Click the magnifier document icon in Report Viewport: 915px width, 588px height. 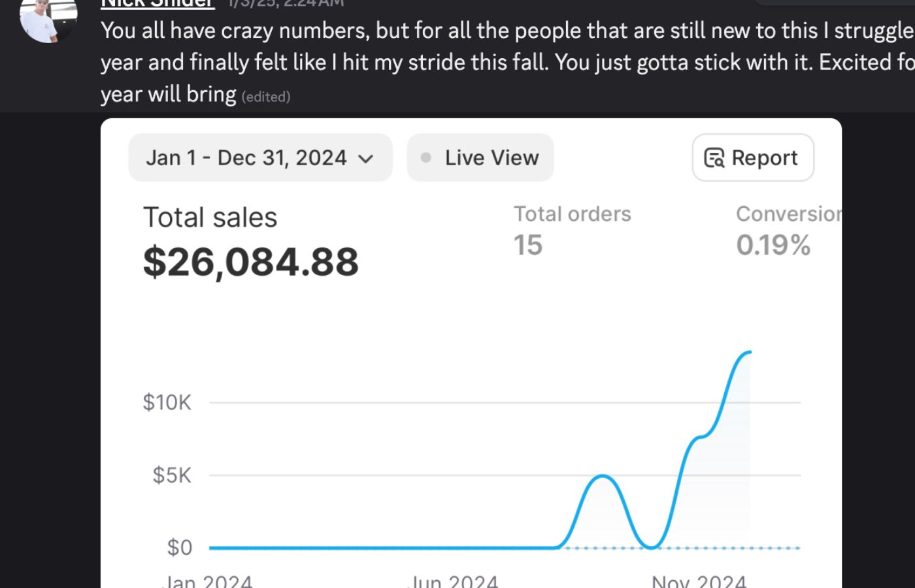tap(714, 158)
